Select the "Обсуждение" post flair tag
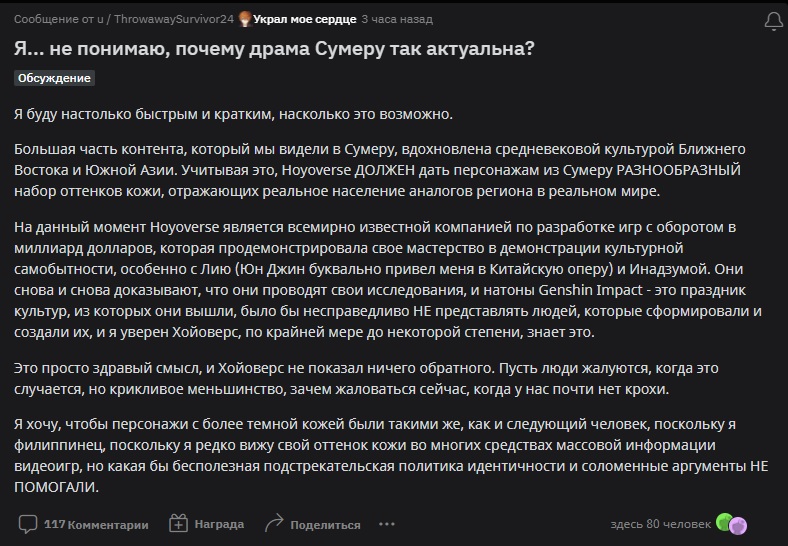This screenshot has width=788, height=546. tap(55, 78)
